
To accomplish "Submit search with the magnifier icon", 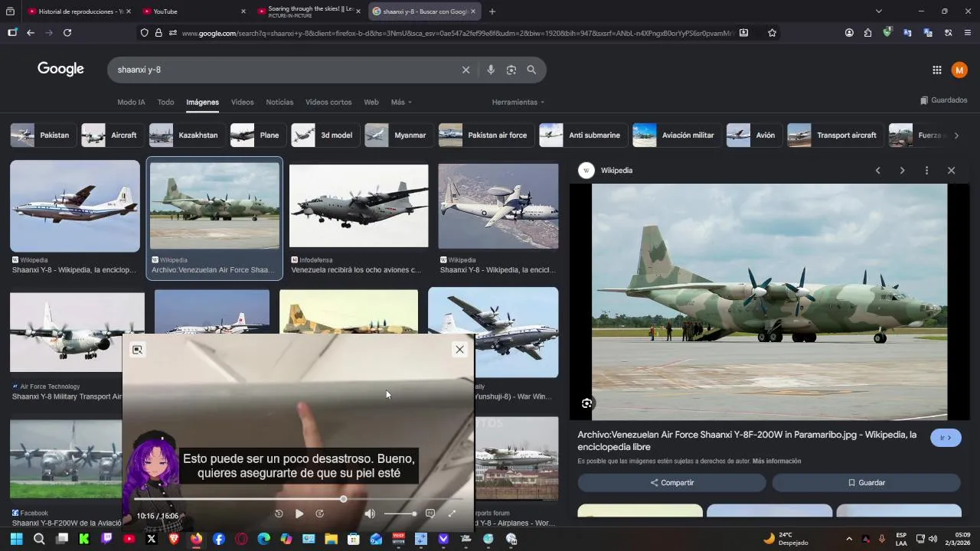I will (x=531, y=70).
